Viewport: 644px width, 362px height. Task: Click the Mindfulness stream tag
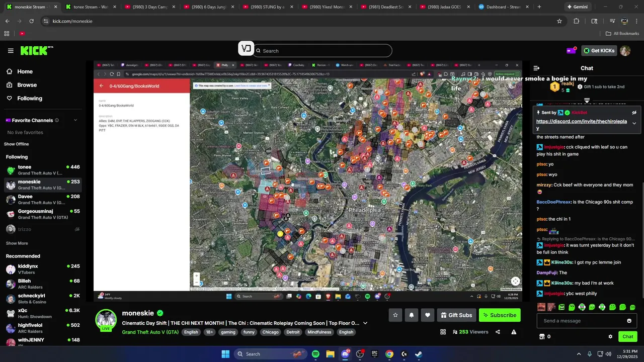point(319,332)
